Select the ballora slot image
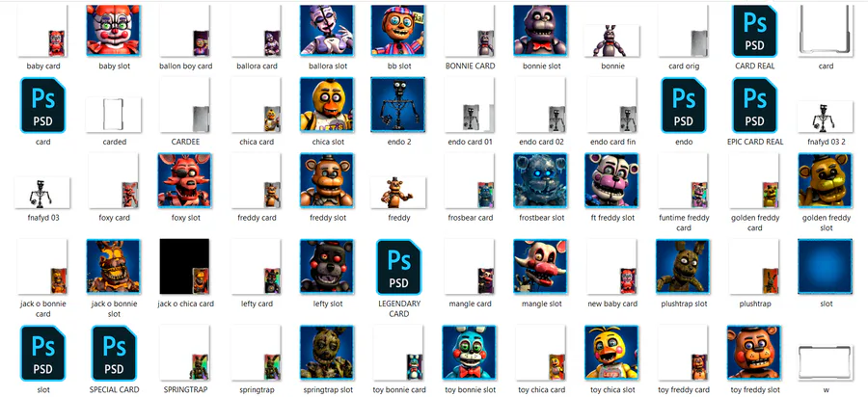Image resolution: width=868 pixels, height=397 pixels. pos(327,31)
